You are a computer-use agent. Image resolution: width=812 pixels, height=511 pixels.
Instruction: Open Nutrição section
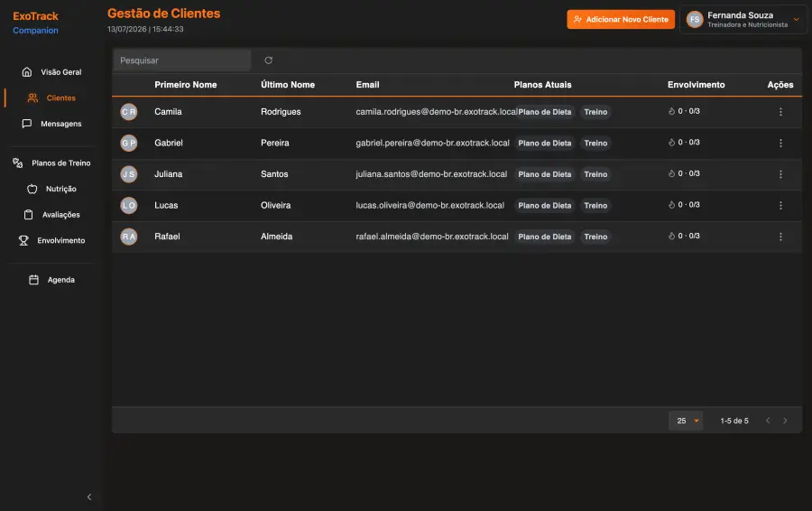[x=51, y=190]
